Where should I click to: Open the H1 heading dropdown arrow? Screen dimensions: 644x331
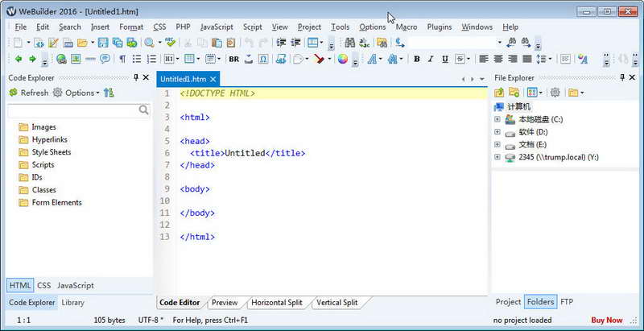[177, 59]
